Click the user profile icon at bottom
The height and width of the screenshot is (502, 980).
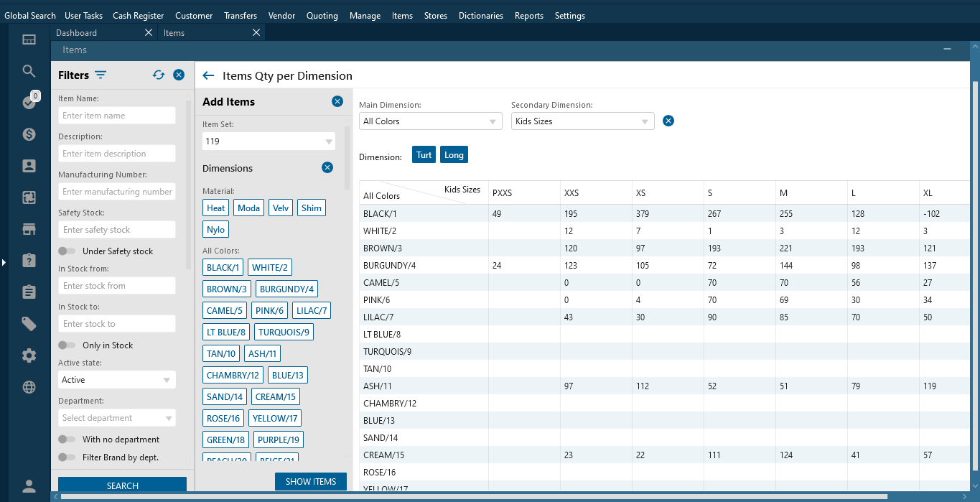coord(29,486)
